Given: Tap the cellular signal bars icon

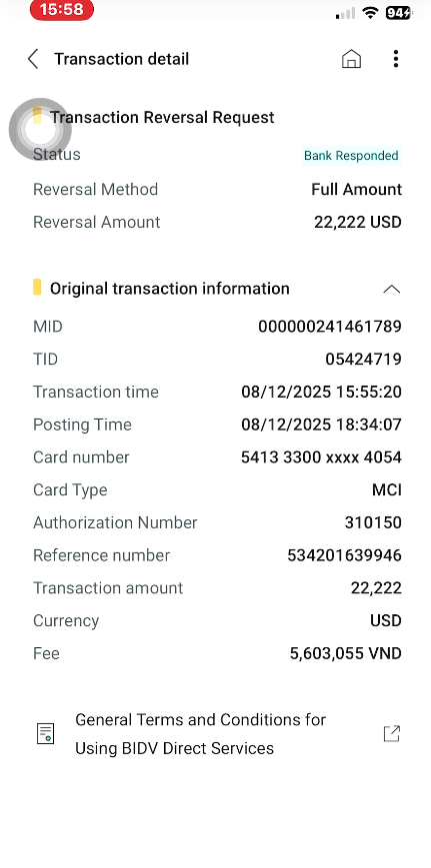Looking at the screenshot, I should 345,13.
